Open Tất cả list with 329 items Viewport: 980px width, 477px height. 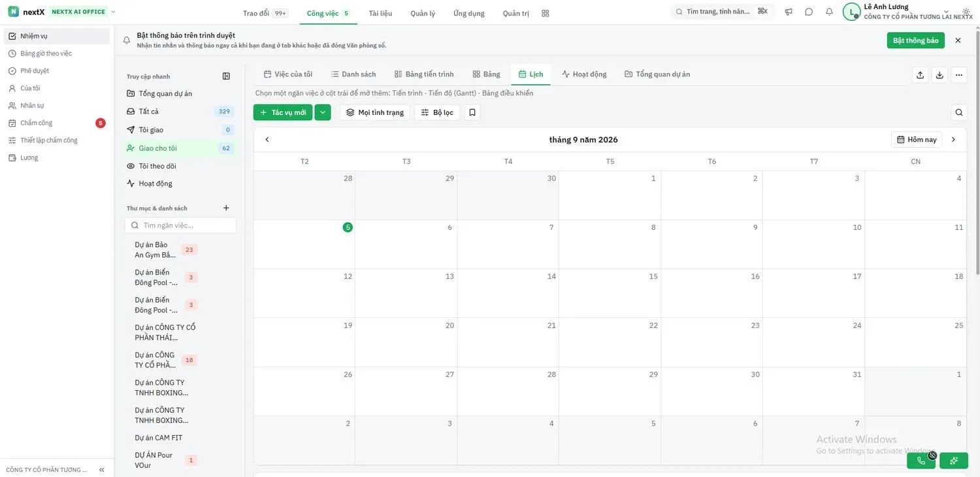click(x=181, y=112)
